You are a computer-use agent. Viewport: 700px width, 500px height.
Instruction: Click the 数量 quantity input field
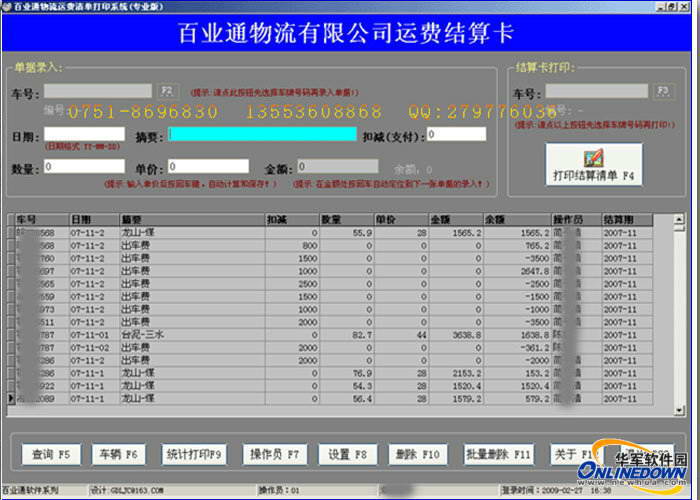tap(84, 167)
